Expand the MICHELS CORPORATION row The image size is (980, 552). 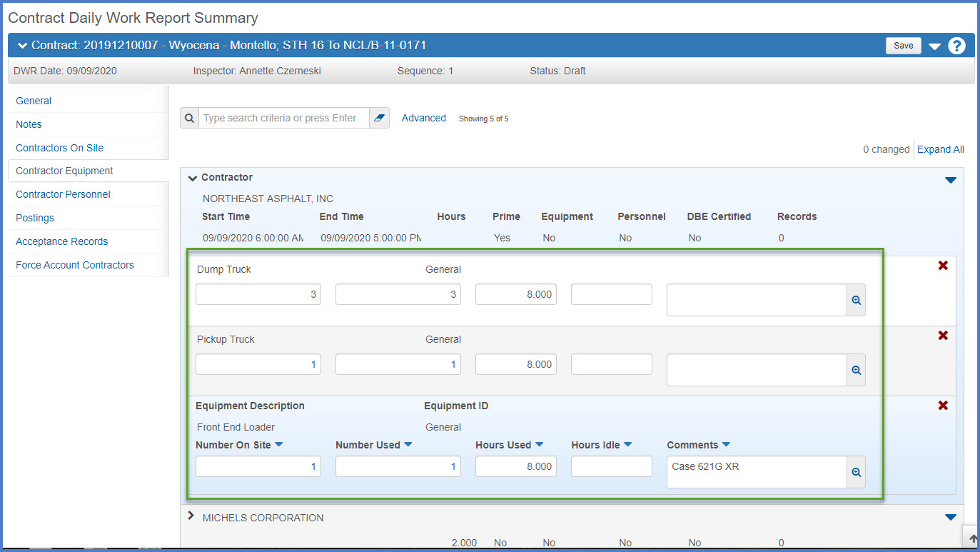coord(191,516)
